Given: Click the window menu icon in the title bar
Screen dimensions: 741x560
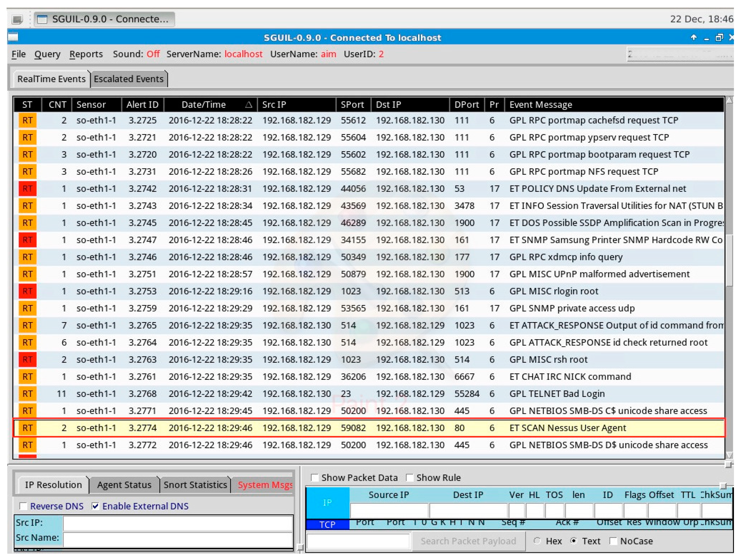Looking at the screenshot, I should click(13, 37).
